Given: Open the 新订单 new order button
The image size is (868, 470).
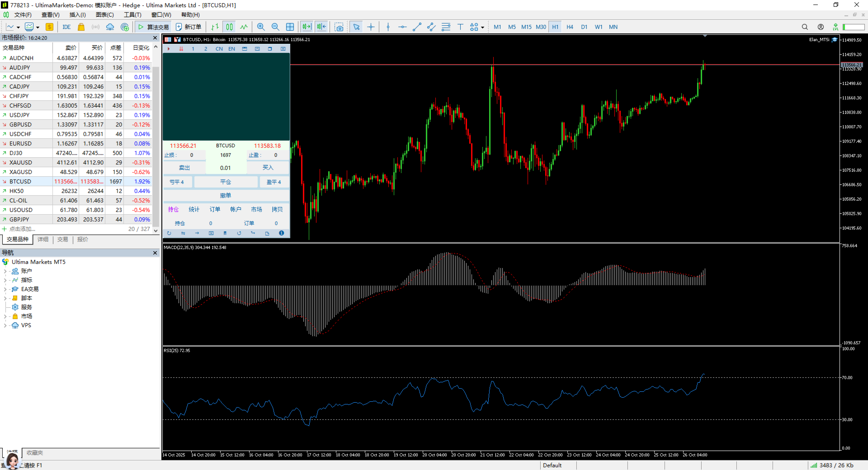Looking at the screenshot, I should (x=189, y=27).
